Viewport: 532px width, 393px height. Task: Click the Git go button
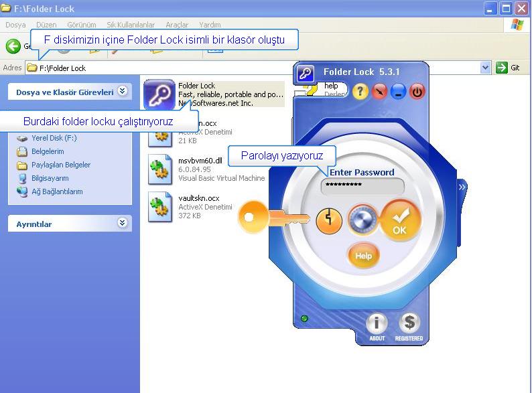[x=508, y=68]
